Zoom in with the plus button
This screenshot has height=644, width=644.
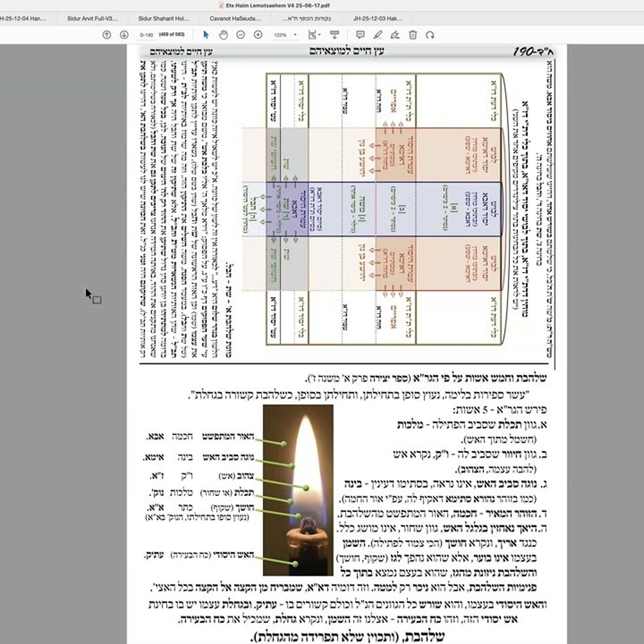[x=258, y=34]
